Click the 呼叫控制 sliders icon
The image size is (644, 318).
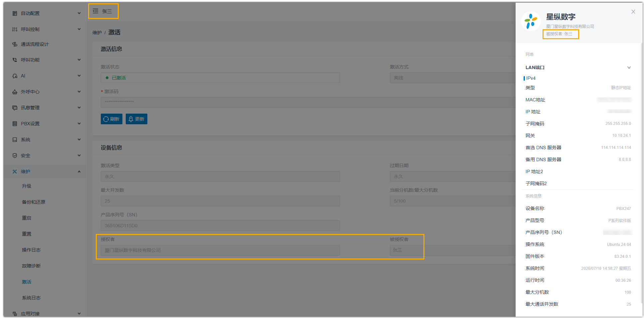pos(15,29)
